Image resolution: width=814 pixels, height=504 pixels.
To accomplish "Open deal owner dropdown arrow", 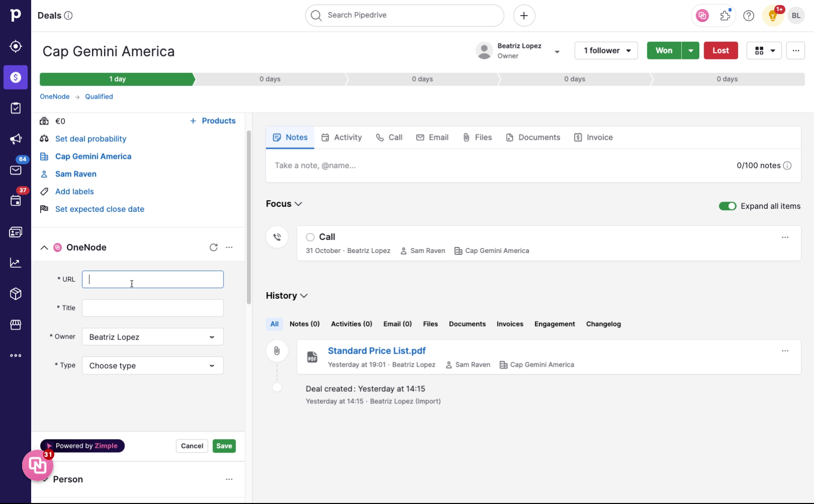I will (x=557, y=51).
